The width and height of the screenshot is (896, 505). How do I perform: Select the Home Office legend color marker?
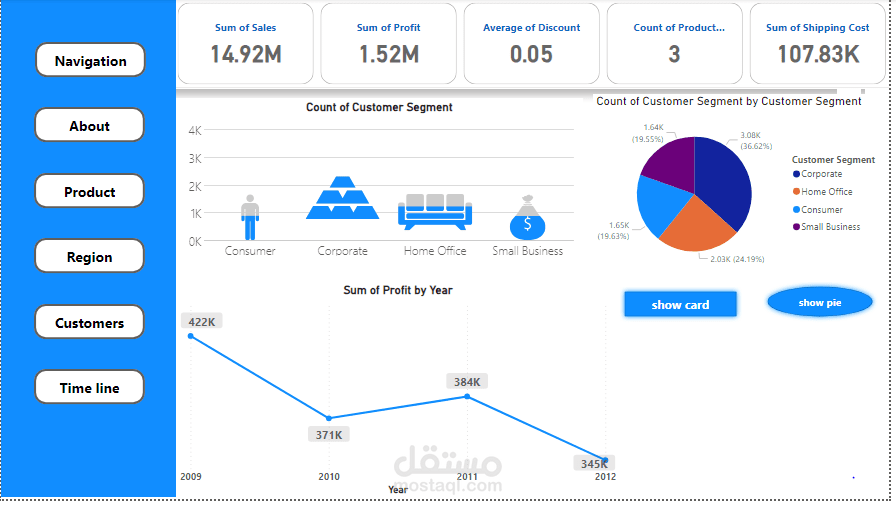[796, 191]
